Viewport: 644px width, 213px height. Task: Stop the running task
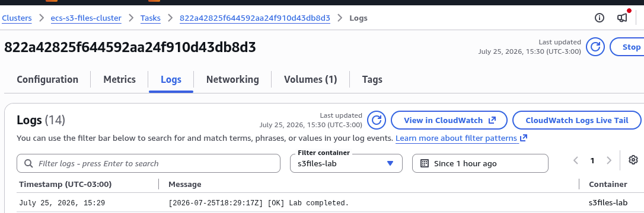click(629, 47)
